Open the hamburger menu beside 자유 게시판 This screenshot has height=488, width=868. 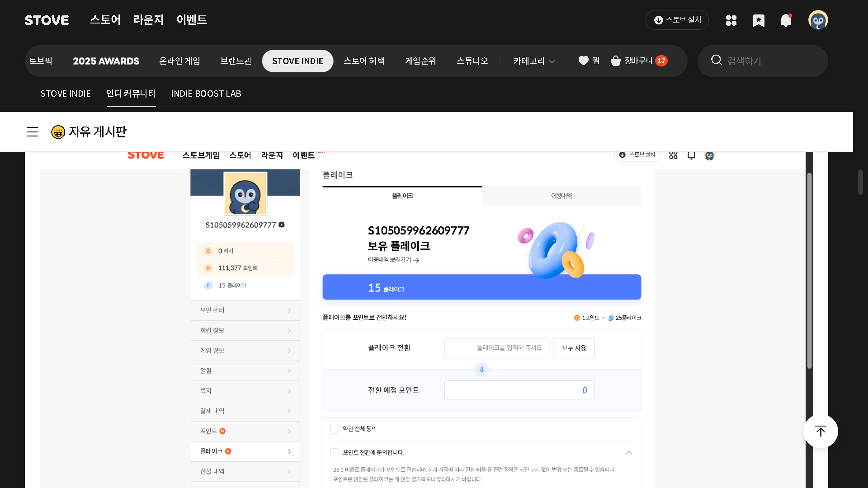pos(32,131)
